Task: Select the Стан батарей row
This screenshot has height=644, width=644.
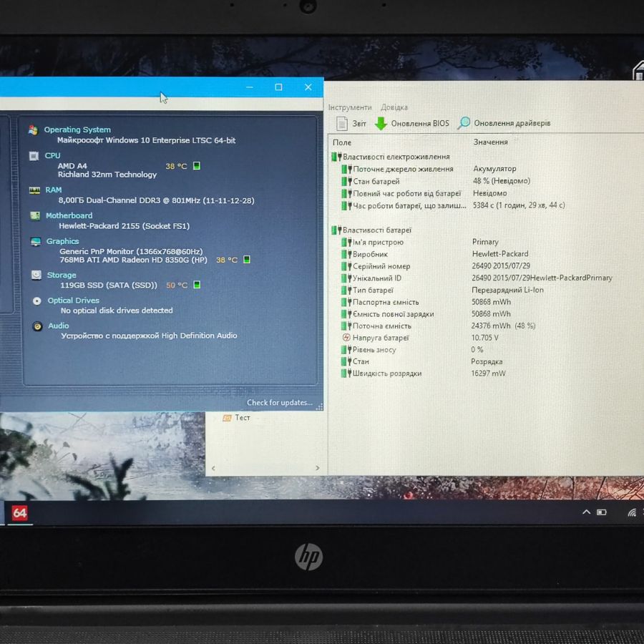Action: 436,181
